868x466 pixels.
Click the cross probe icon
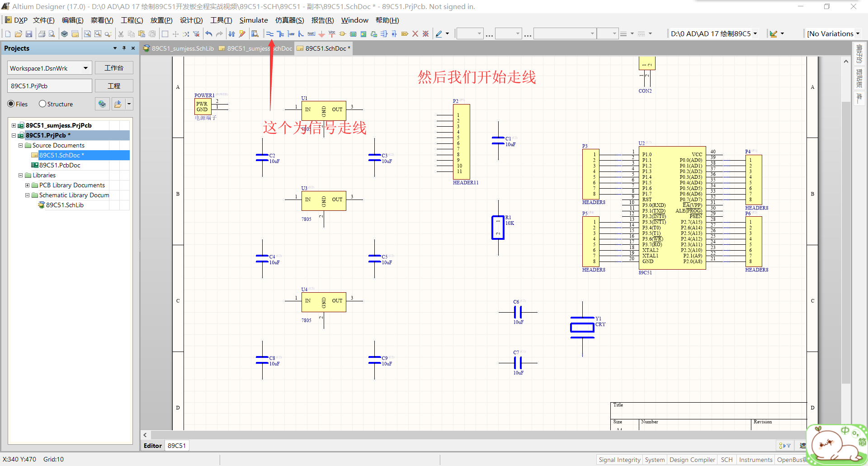[242, 34]
